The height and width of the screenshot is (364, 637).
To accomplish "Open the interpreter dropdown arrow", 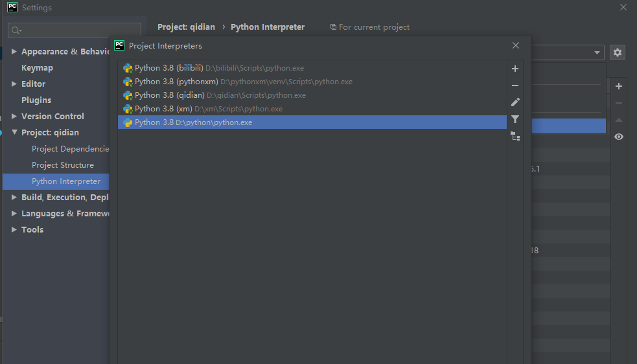I will pyautogui.click(x=597, y=52).
